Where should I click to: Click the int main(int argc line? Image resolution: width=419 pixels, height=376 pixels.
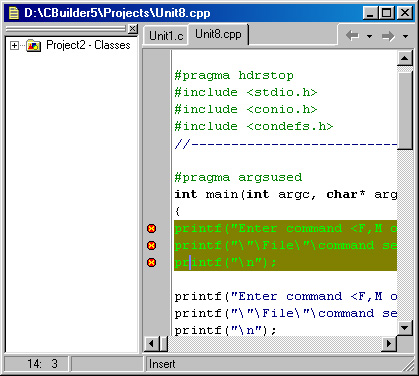pos(285,194)
